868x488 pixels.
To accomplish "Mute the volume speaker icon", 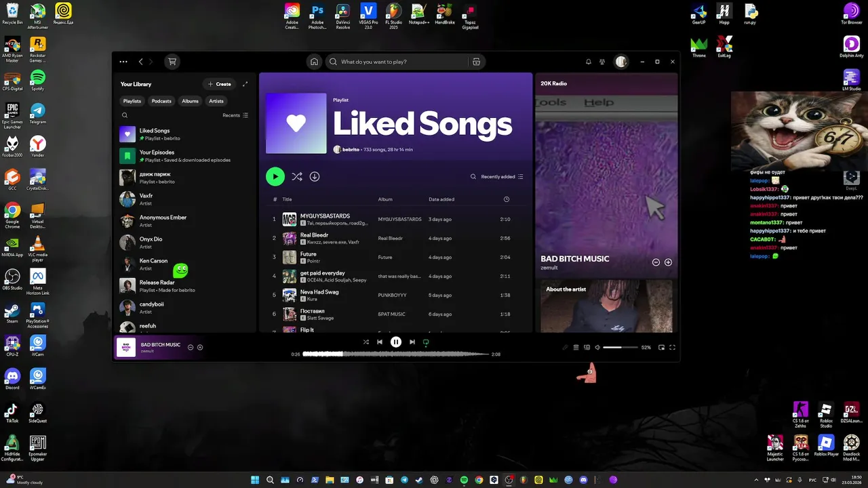I will click(x=597, y=347).
